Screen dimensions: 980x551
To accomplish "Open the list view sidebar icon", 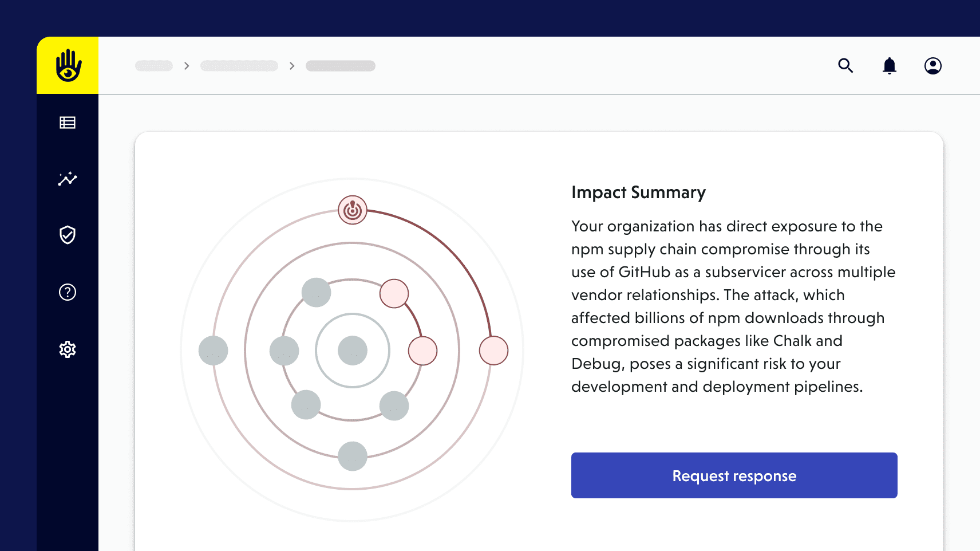I will pyautogui.click(x=68, y=123).
